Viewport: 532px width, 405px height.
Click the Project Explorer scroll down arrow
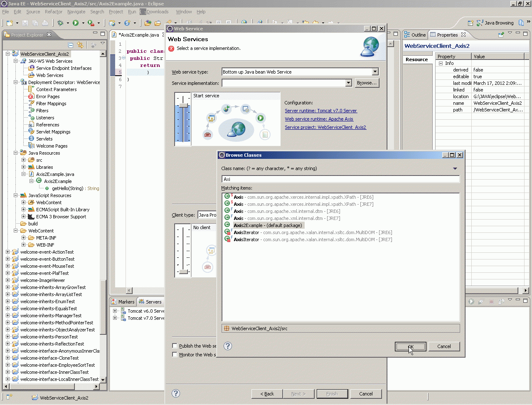pos(103,380)
